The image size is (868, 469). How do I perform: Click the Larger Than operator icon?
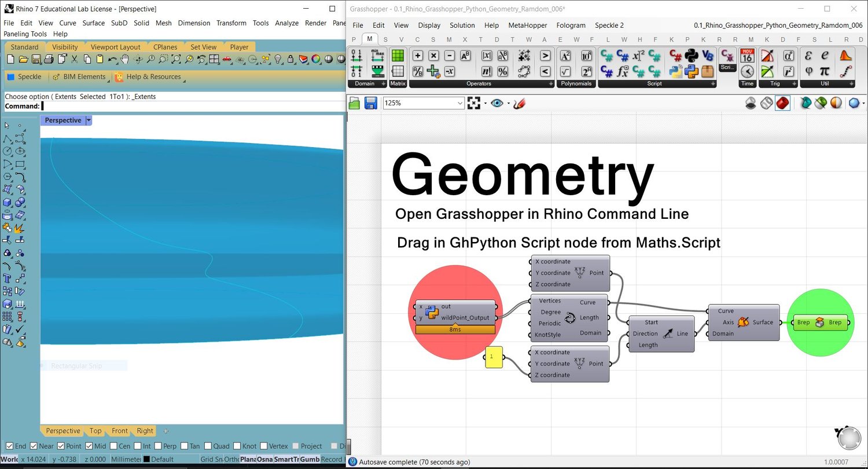(x=545, y=56)
